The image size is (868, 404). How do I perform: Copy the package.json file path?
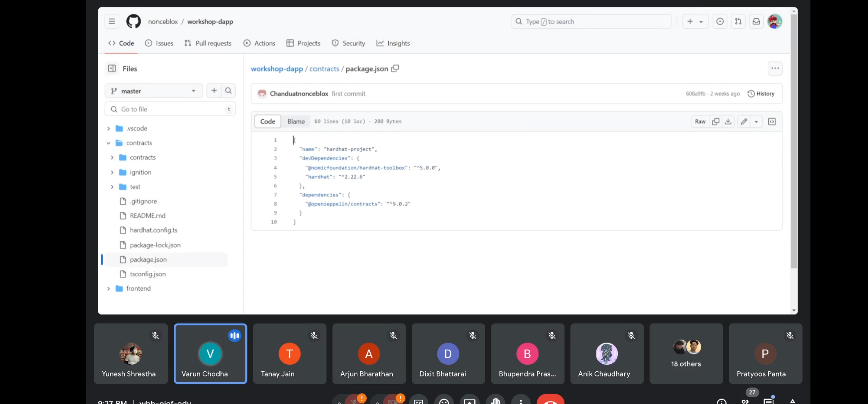pos(395,68)
